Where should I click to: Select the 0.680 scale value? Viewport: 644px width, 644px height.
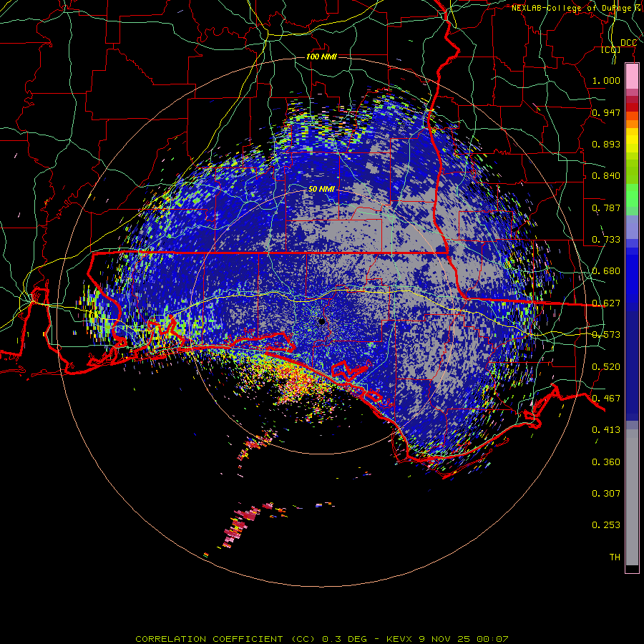606,271
